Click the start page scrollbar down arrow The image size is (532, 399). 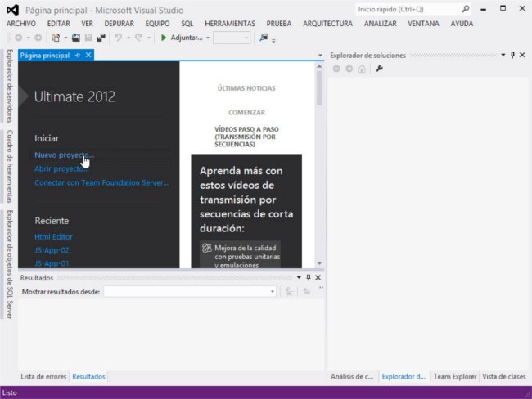[x=319, y=263]
